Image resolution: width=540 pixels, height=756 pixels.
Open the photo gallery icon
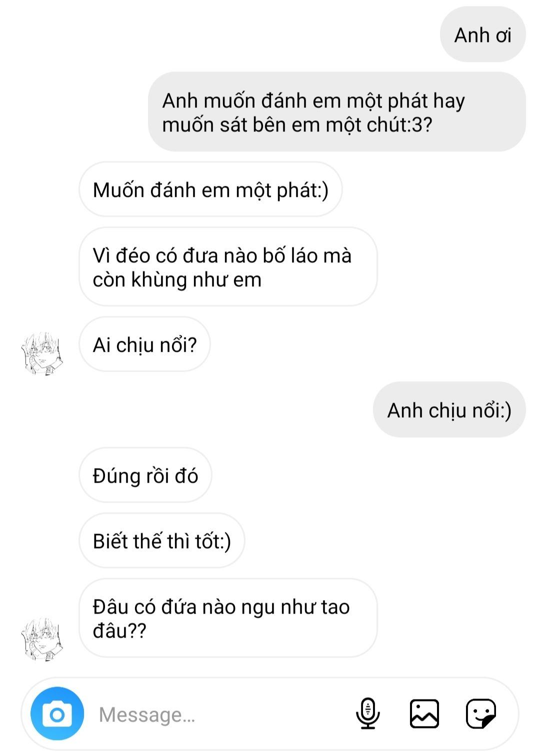tap(424, 714)
